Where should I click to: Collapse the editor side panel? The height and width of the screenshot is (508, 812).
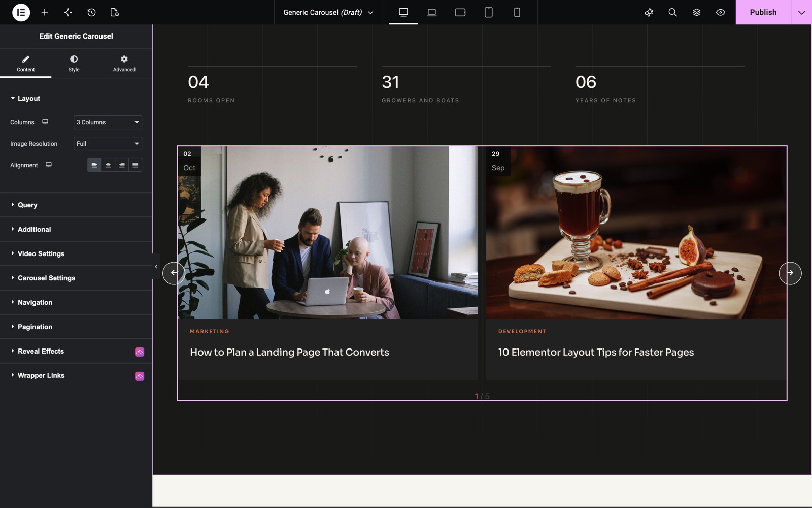[156, 266]
